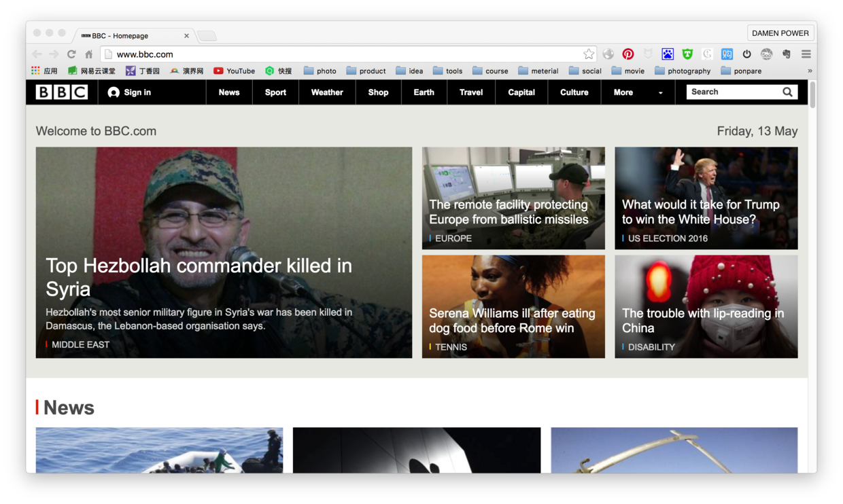
Task: Click the US ELECTION 2016 tag
Action: [x=668, y=238]
